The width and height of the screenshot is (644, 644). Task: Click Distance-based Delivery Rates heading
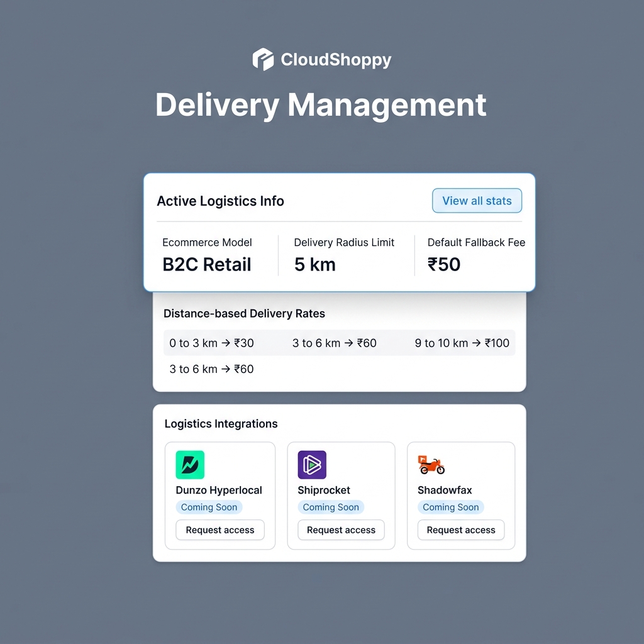[244, 313]
